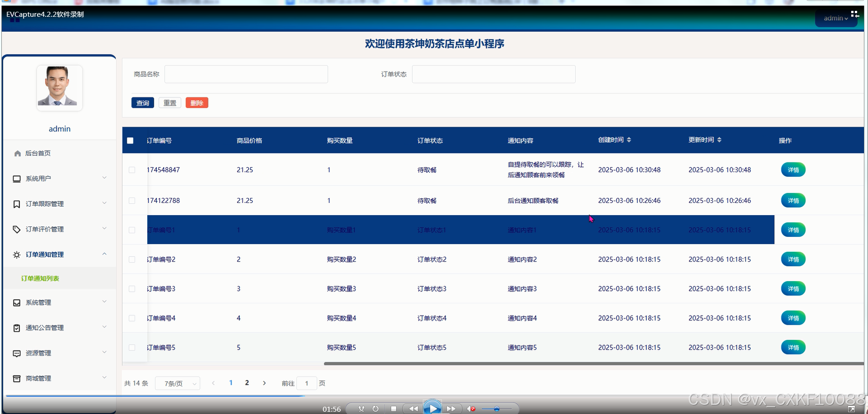
Task: Open 详情 for the 订单编号3 row
Action: pyautogui.click(x=793, y=289)
